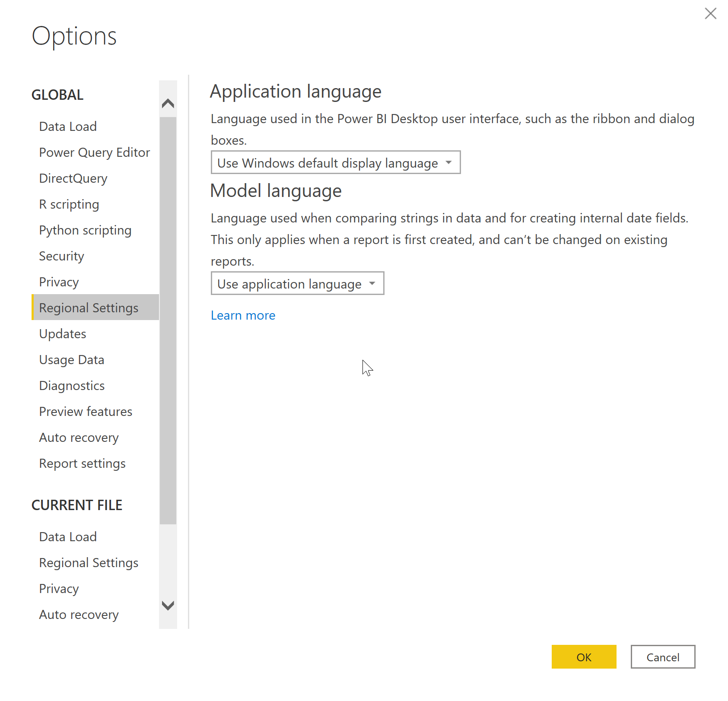Close the Options dialog with the X
Viewport: 728px width, 701px height.
[710, 13]
